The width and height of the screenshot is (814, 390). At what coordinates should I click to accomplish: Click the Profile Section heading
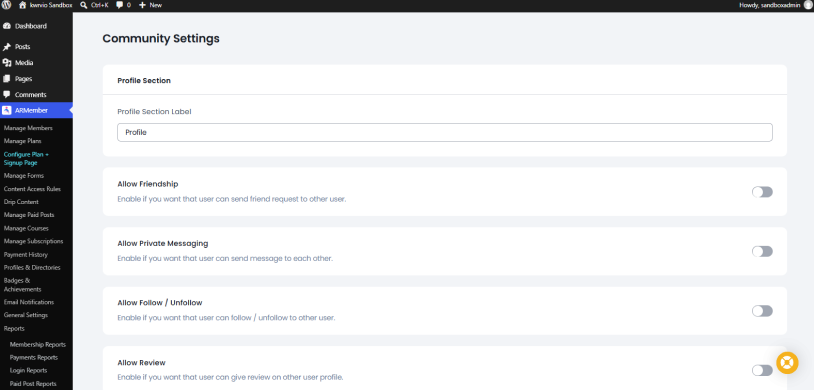tap(144, 80)
